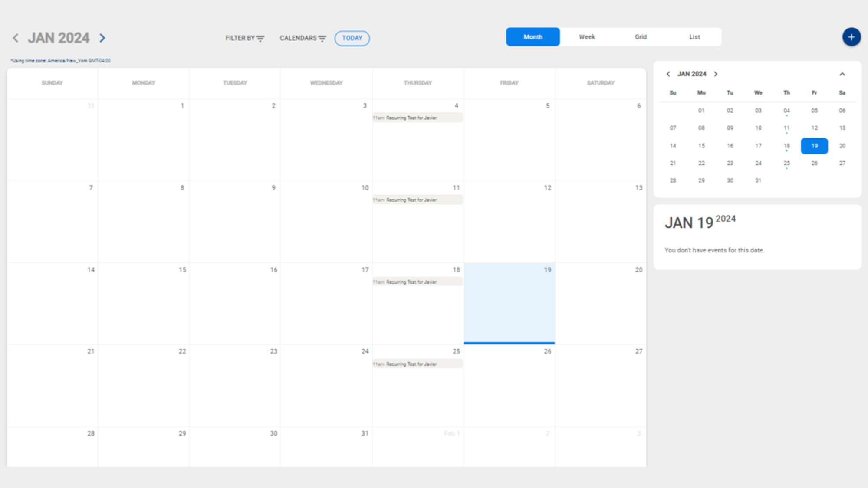
Task: Select date 25 in mini calendar
Action: coord(786,163)
